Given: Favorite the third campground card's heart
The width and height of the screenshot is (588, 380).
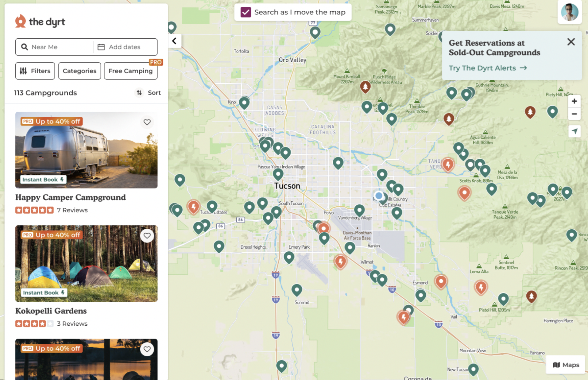Looking at the screenshot, I should [147, 349].
